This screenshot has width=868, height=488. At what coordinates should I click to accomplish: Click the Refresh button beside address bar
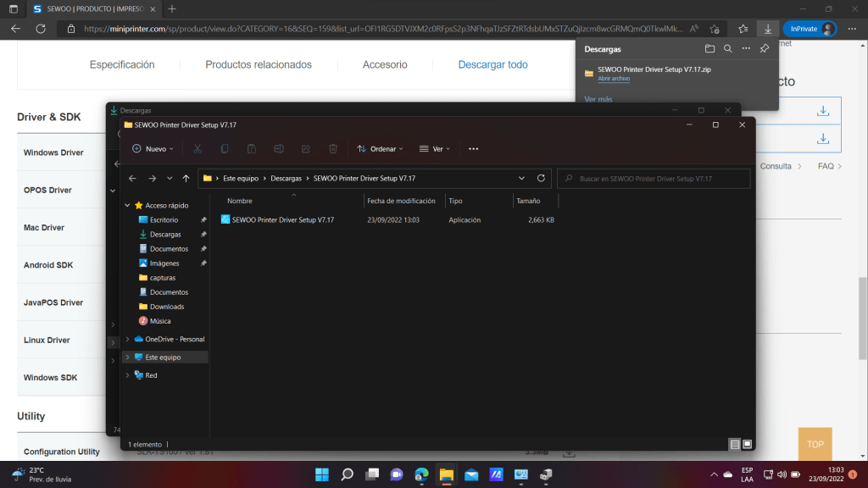pos(542,179)
